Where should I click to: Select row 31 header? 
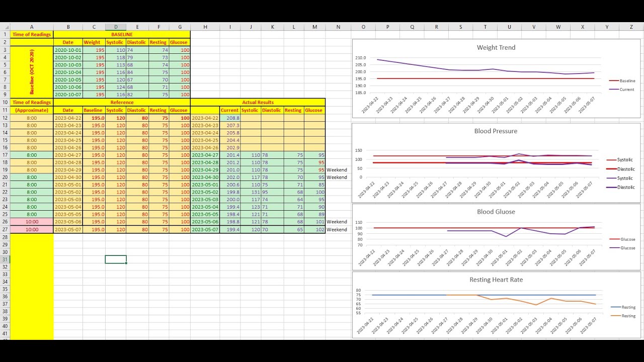pos(5,259)
